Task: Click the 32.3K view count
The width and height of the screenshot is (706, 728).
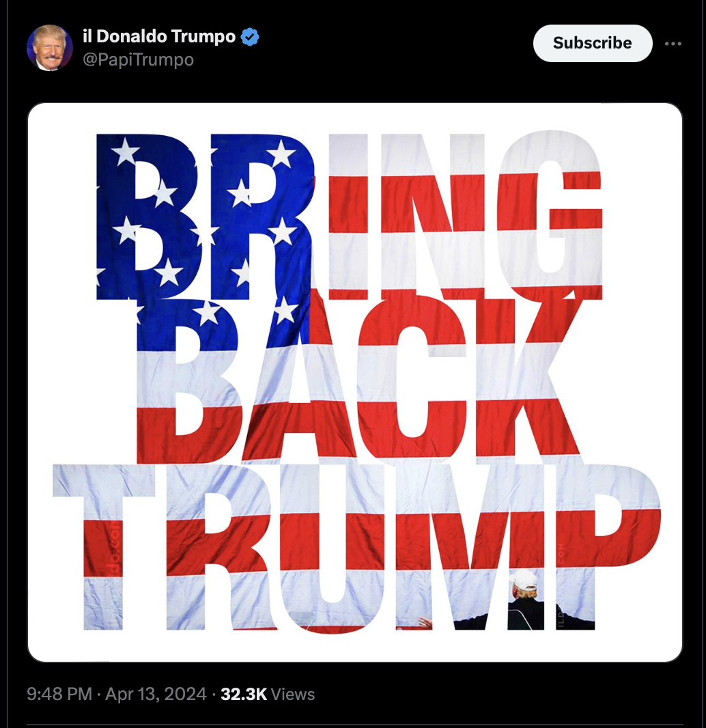Action: click(244, 694)
